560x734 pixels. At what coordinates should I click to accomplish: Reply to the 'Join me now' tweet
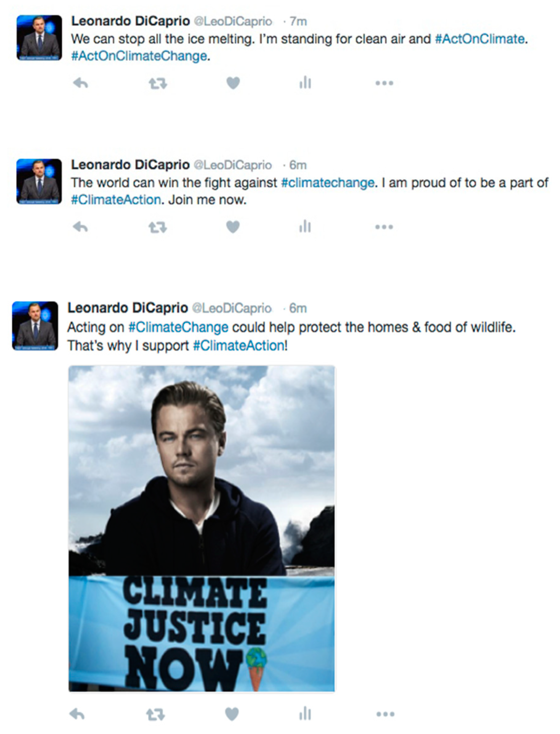[x=80, y=227]
